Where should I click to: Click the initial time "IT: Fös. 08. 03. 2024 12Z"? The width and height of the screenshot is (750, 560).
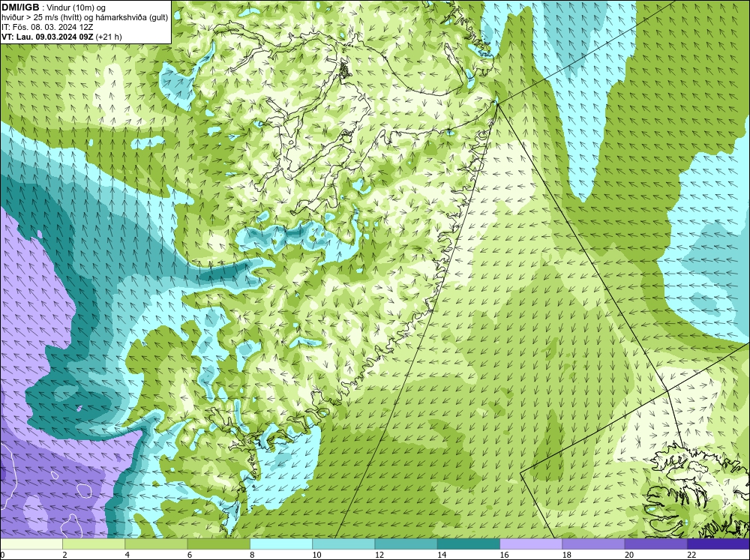(x=47, y=27)
